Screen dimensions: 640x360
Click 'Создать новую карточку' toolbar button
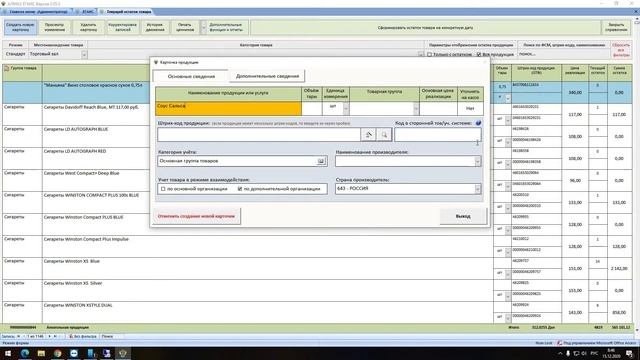20,27
